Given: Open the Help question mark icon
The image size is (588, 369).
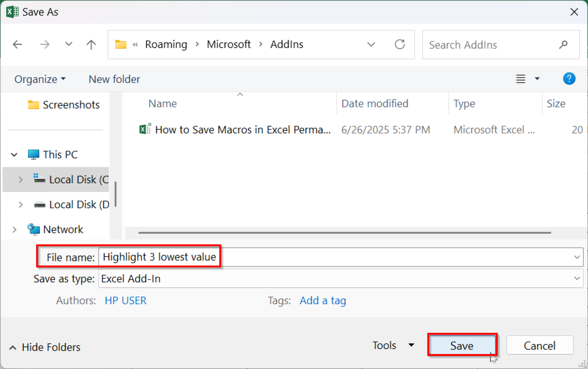Looking at the screenshot, I should [569, 79].
